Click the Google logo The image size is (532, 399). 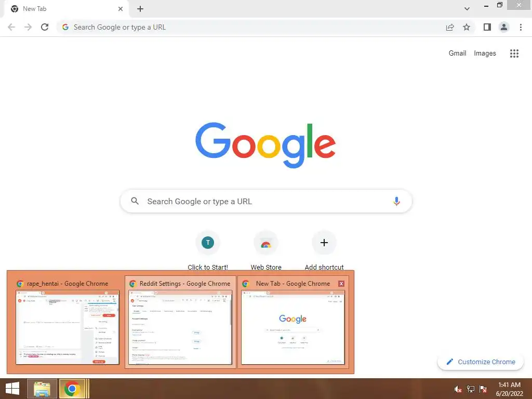point(265,145)
